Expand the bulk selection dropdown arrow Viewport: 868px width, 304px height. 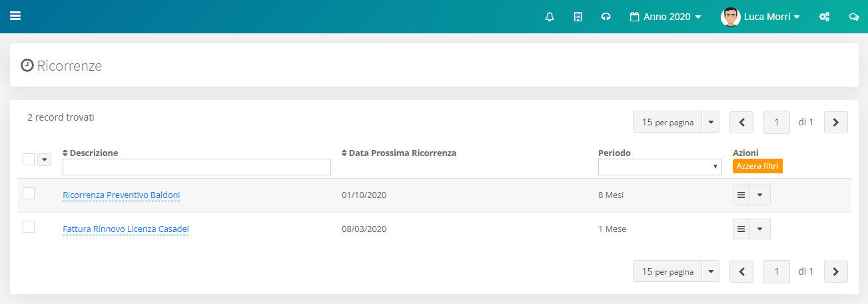pos(45,159)
